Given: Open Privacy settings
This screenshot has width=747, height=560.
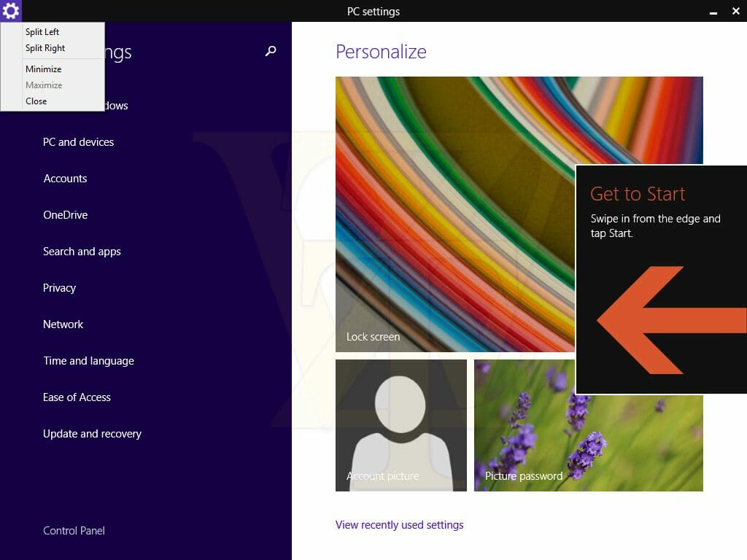Looking at the screenshot, I should click(59, 288).
